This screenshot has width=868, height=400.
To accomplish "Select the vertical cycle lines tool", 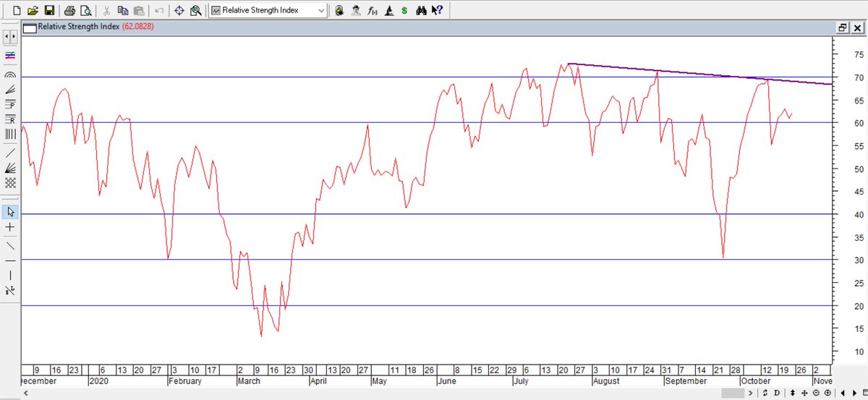I will coord(10,135).
